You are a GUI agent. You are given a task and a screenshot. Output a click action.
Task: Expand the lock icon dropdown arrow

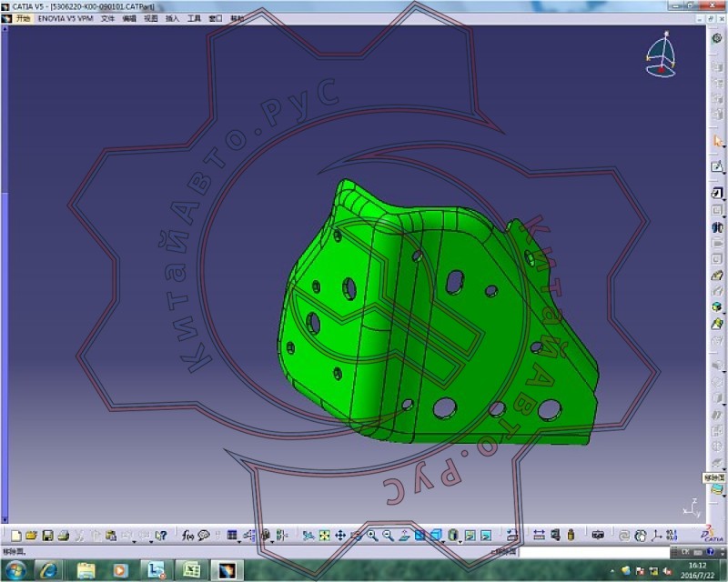pyautogui.click(x=272, y=541)
